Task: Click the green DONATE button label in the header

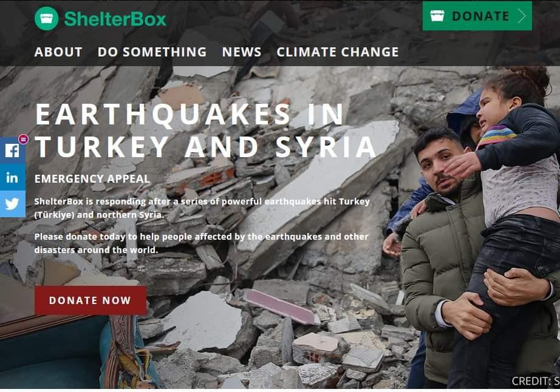Action: 480,16
